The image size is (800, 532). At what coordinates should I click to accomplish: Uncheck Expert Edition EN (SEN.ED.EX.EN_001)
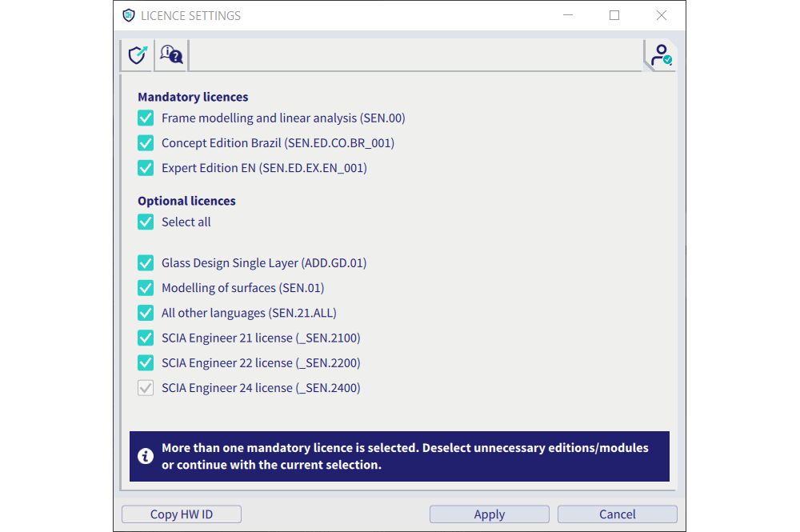tap(146, 168)
